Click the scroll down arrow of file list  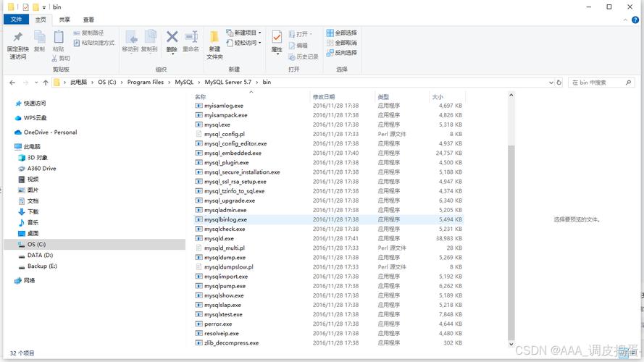tap(511, 345)
